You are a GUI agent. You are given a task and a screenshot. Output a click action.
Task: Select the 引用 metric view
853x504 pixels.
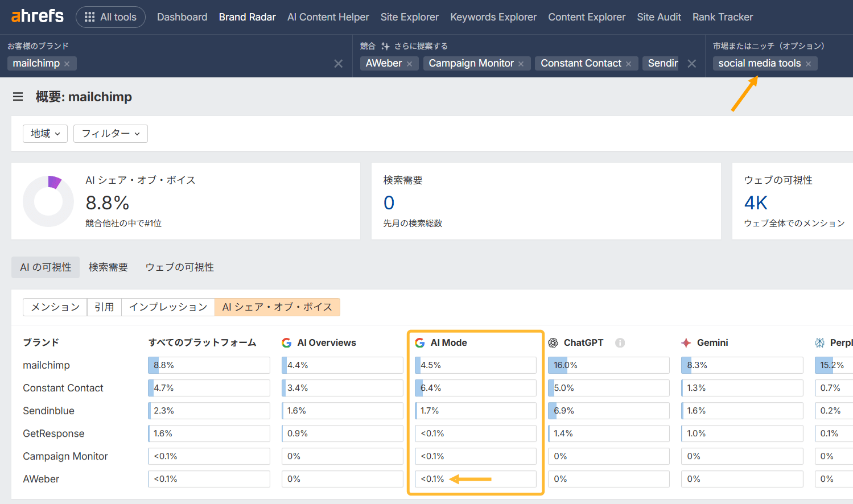point(104,307)
